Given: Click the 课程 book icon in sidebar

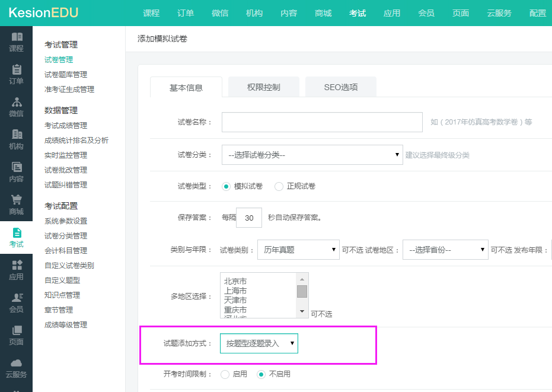Looking at the screenshot, I should [x=17, y=37].
